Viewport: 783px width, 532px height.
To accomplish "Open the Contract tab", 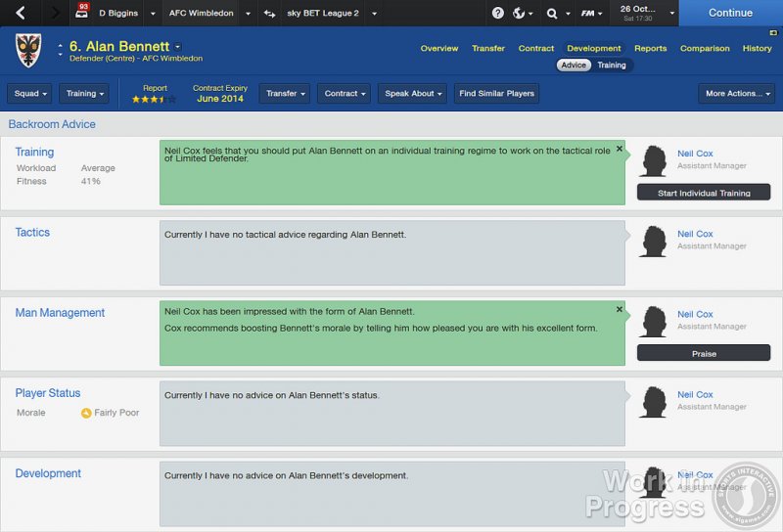I will [x=536, y=48].
